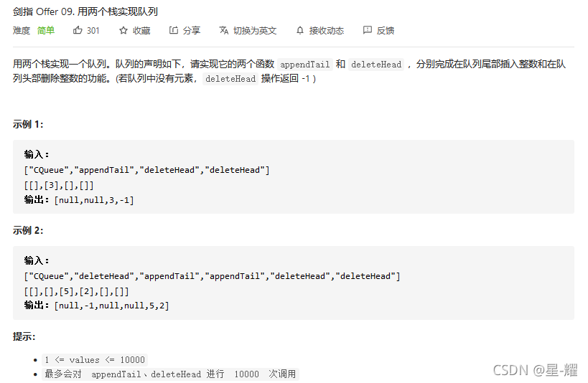Click the constraint mentioning 10000 次调用
Image resolution: width=588 pixels, height=383 pixels.
click(x=170, y=374)
